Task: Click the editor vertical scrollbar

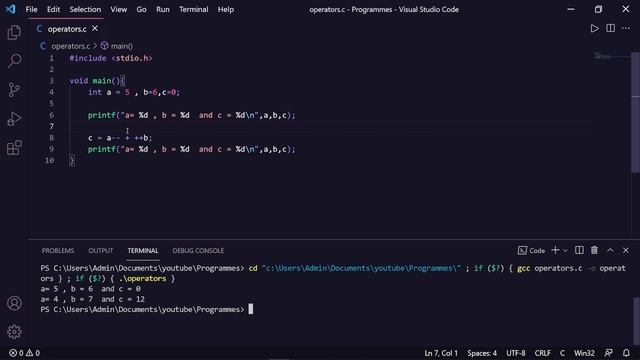Action: coord(636,112)
